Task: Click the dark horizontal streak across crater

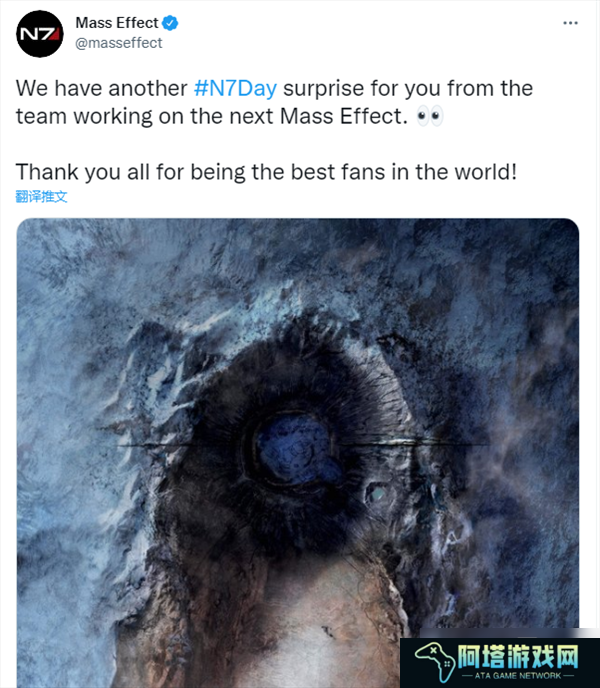Action: [303, 443]
